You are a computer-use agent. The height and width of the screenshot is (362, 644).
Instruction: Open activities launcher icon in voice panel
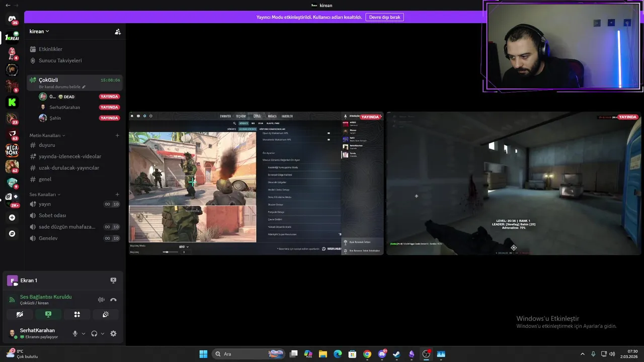tap(77, 314)
